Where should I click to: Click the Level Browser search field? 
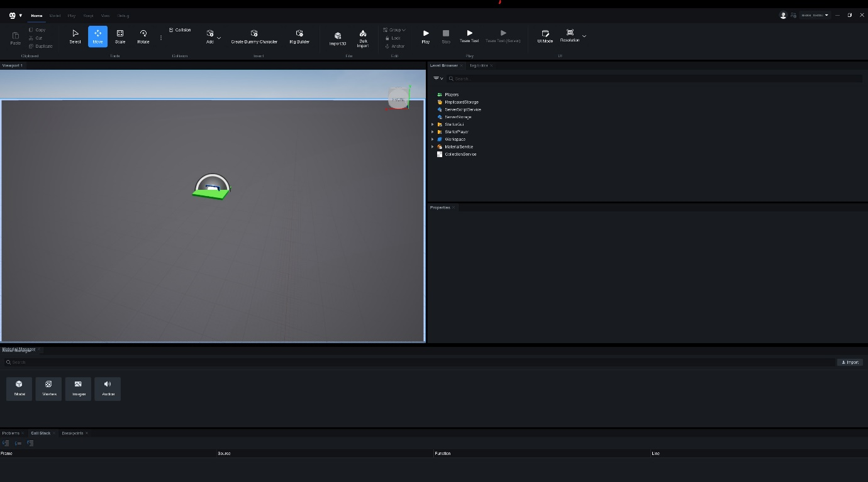tap(654, 79)
